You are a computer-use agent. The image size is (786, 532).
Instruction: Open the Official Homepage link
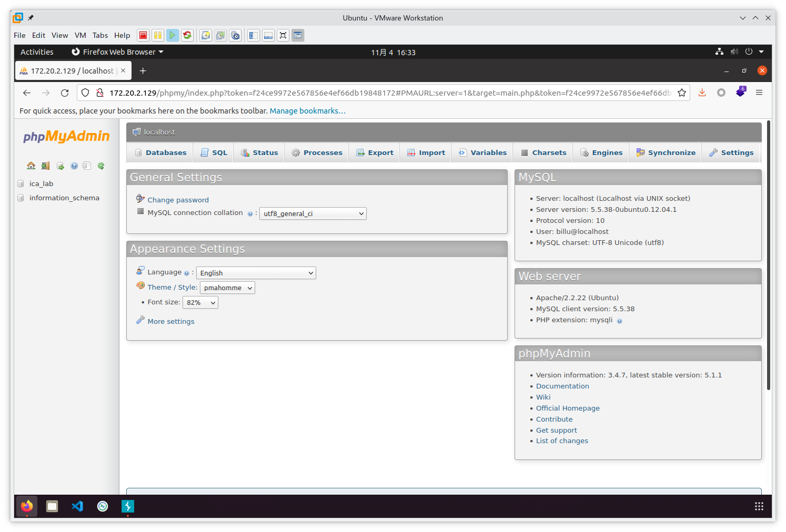click(568, 408)
